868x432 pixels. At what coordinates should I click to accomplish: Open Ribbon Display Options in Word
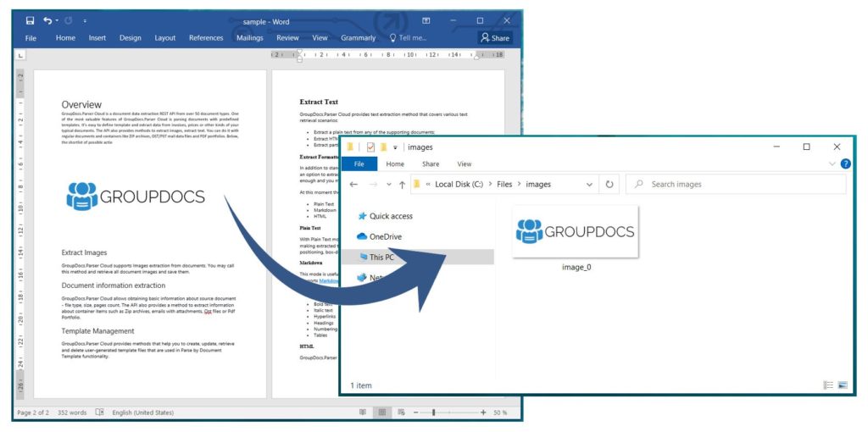(x=426, y=21)
